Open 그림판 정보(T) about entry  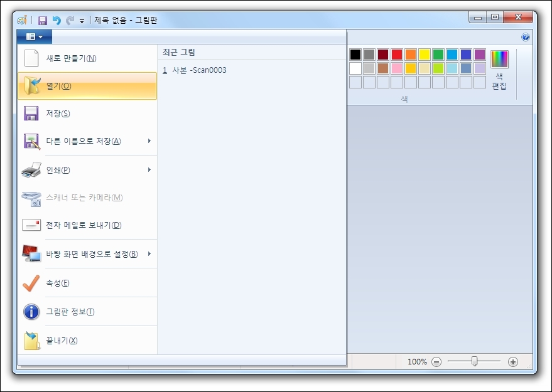87,312
